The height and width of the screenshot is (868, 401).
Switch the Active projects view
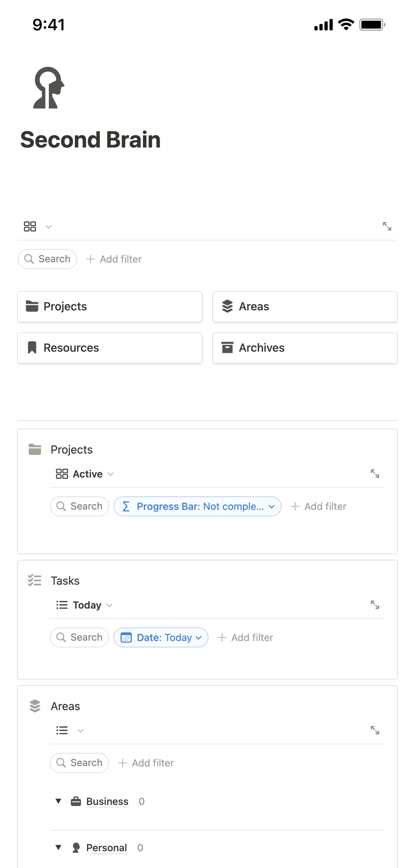click(85, 474)
